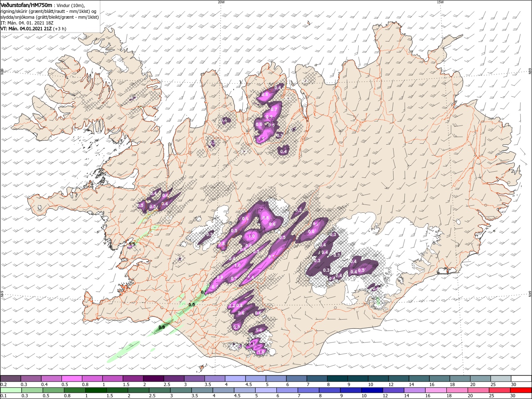Click the 20W longitude label at top

[x=221, y=2]
